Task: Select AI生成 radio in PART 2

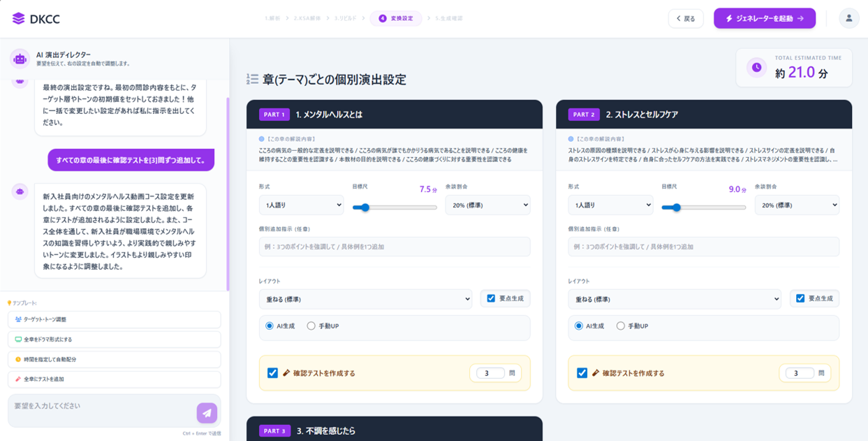Action: (579, 326)
